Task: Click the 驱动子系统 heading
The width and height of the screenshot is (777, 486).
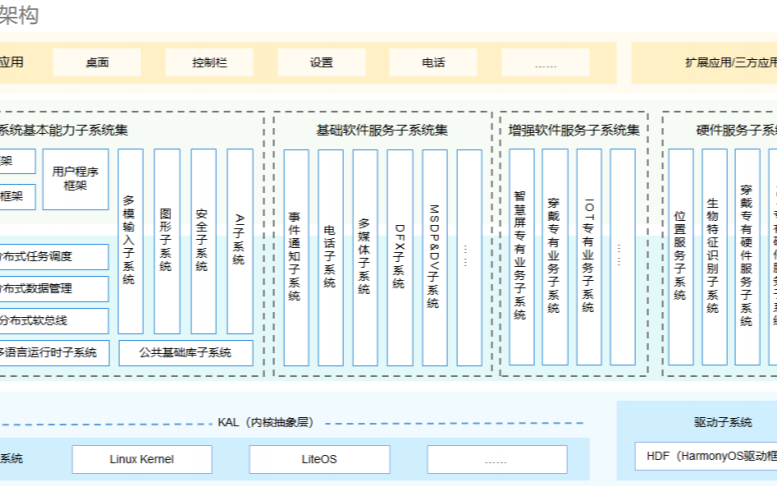Action: click(723, 423)
